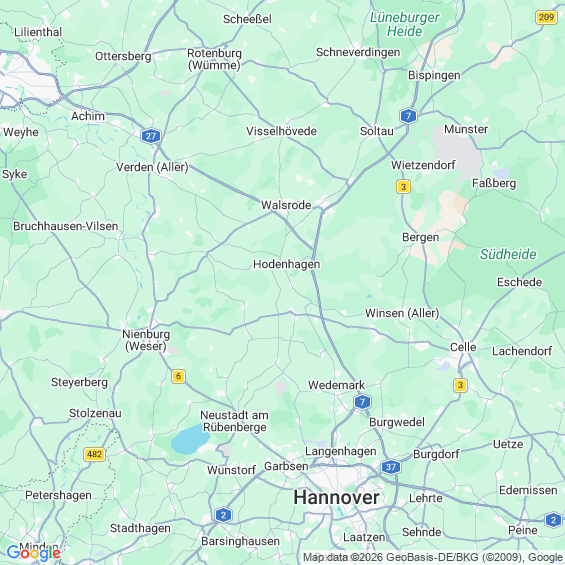The width and height of the screenshot is (565, 565).
Task: Click the route 209 road shield
Action: [546, 17]
